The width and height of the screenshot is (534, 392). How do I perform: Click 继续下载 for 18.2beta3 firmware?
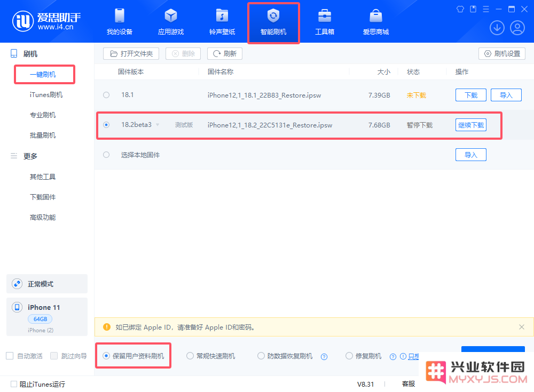(x=471, y=125)
